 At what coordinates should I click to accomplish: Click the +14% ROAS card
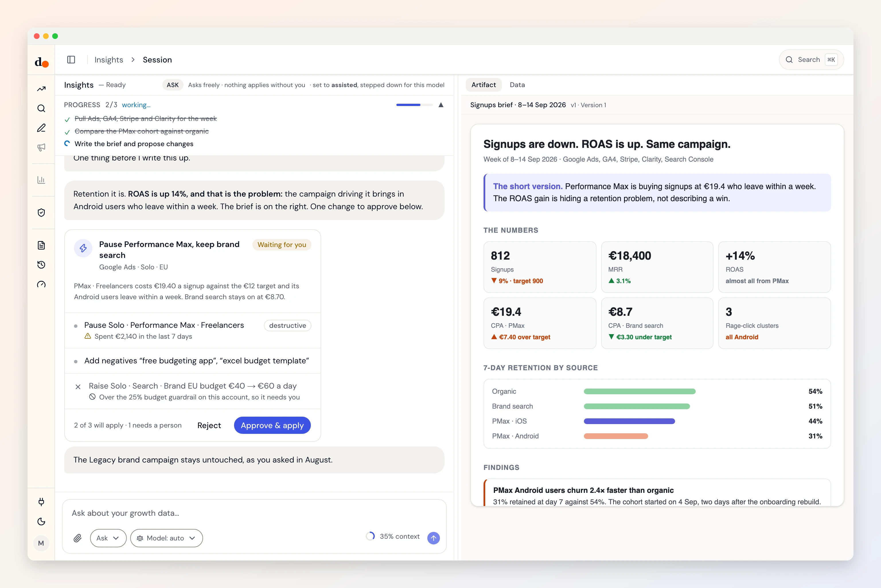[774, 267]
